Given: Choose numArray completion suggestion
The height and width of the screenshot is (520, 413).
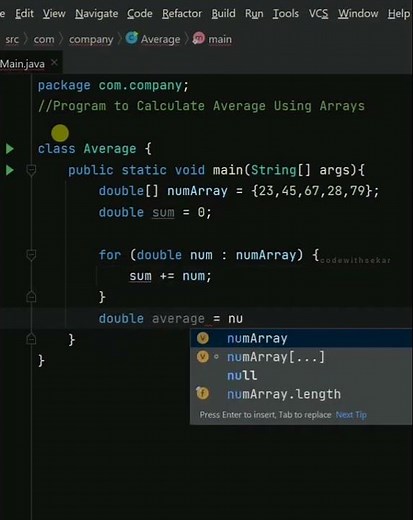Looking at the screenshot, I should point(301,338).
